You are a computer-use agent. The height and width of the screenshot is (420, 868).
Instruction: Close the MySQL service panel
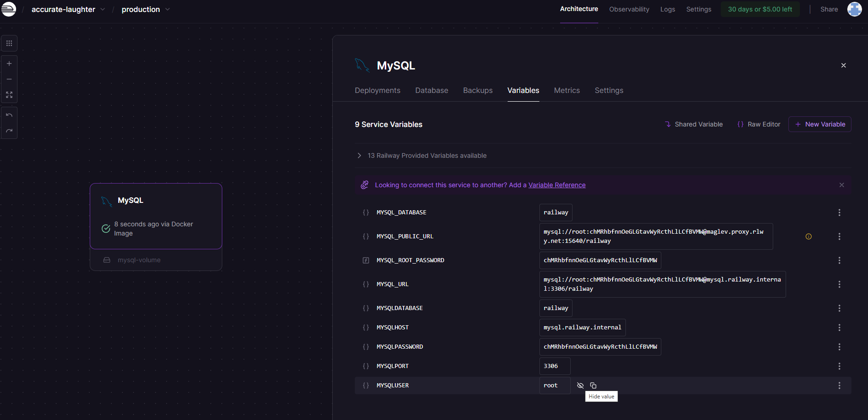[844, 65]
